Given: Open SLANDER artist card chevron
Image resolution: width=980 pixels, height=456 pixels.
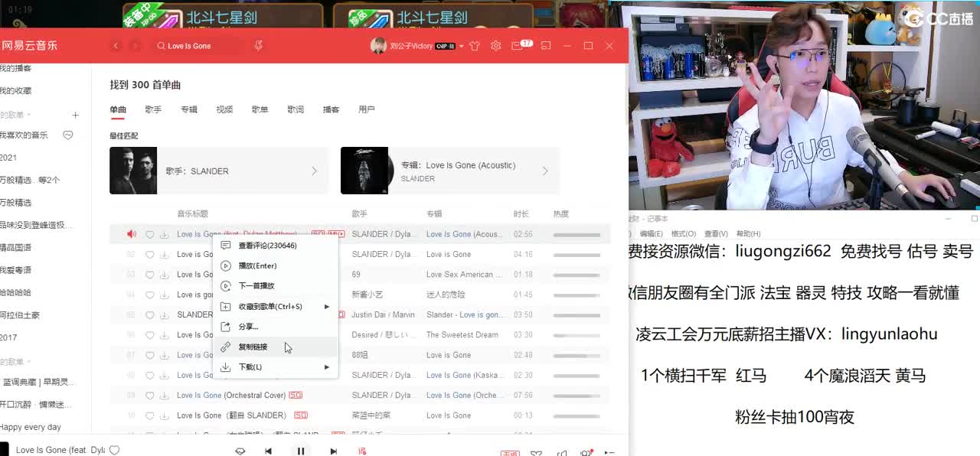Looking at the screenshot, I should click(314, 171).
